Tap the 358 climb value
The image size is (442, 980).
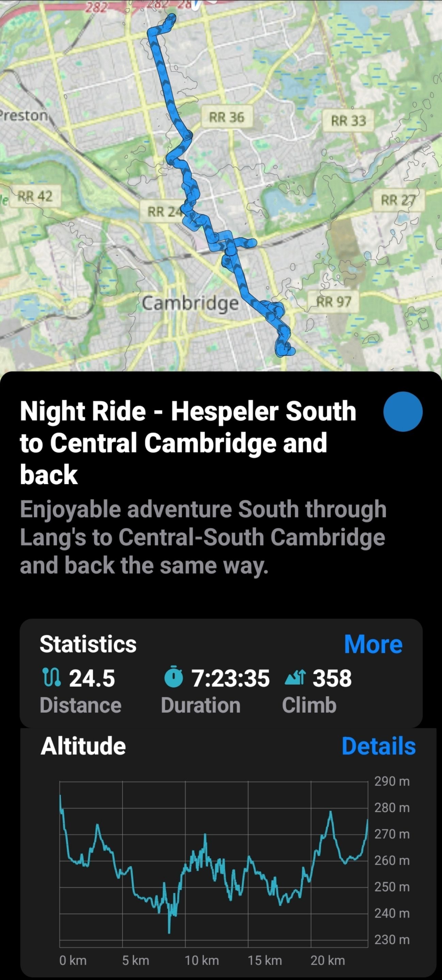click(332, 678)
